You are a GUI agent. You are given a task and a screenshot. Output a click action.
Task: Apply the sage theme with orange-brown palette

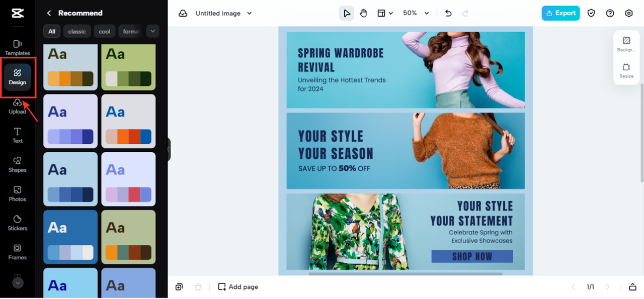point(128,237)
